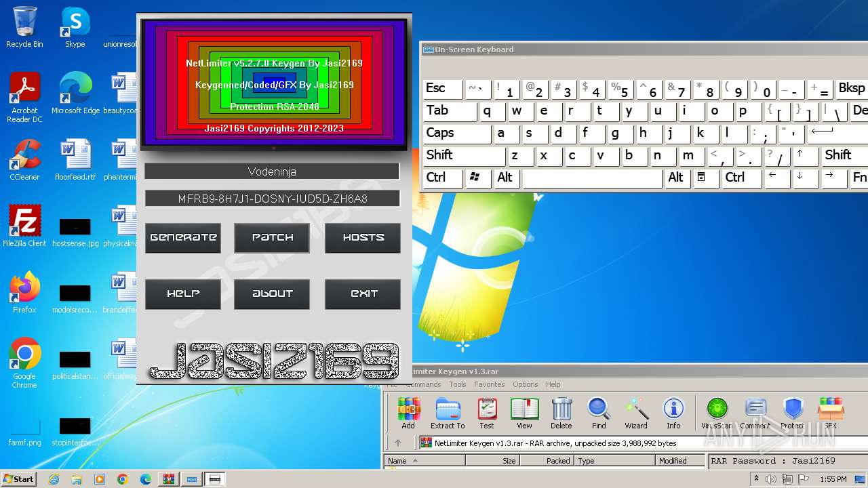The height and width of the screenshot is (488, 868).
Task: Open the WinRAR Tools menu
Action: click(458, 384)
